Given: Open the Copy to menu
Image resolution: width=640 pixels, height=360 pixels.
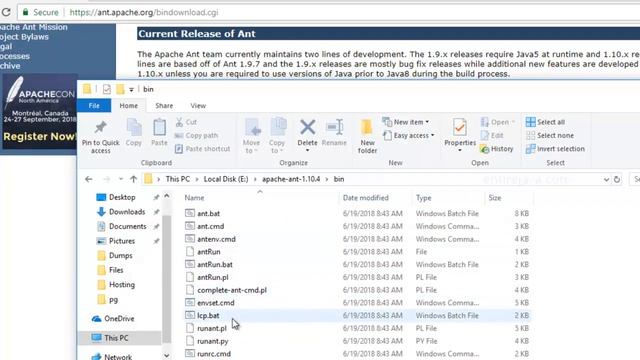Looking at the screenshot, I should 277,136.
